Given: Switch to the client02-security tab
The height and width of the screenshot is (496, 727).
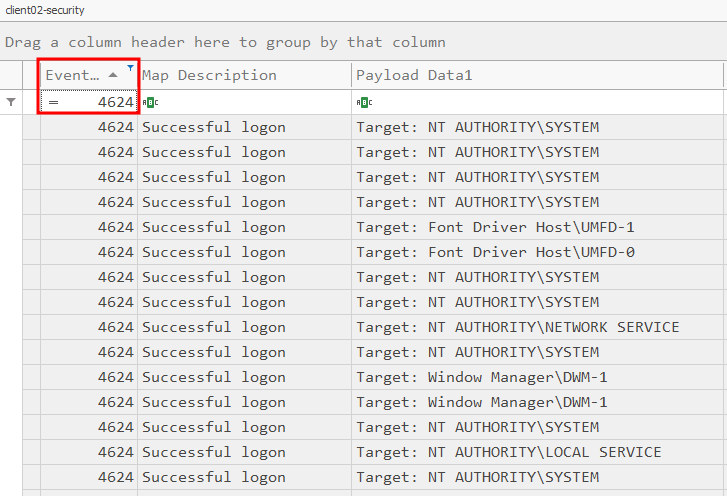Looking at the screenshot, I should 45,10.
